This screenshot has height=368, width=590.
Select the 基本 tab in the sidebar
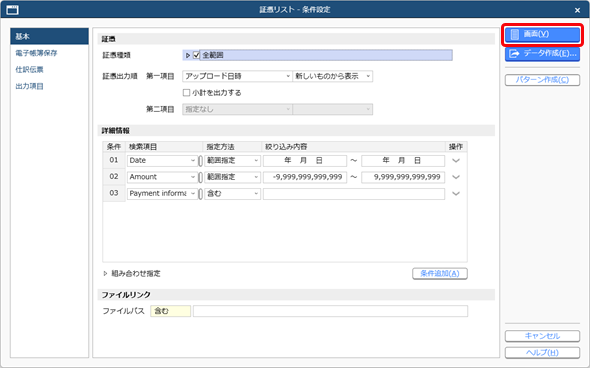pyautogui.click(x=50, y=36)
